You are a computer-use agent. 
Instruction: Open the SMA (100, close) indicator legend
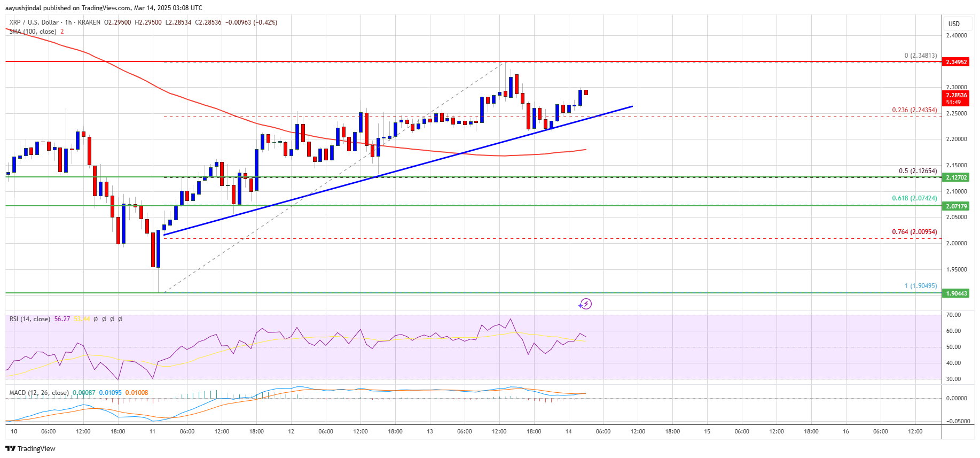click(33, 32)
